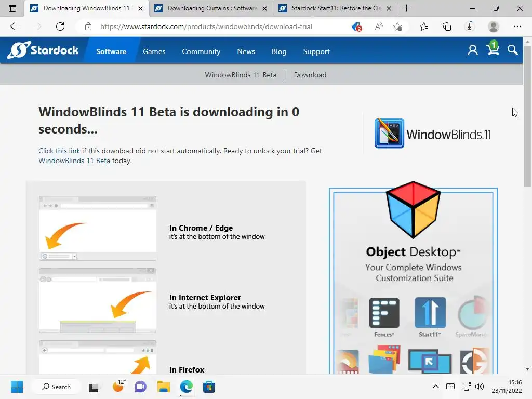532x399 pixels.
Task: Click the Internet Explorer download illustration
Action: pyautogui.click(x=98, y=301)
